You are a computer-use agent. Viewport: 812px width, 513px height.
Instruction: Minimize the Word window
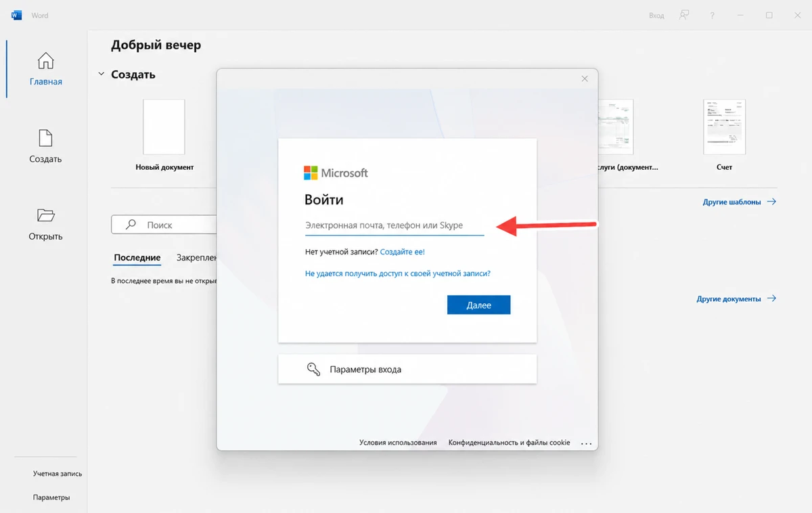coord(741,15)
